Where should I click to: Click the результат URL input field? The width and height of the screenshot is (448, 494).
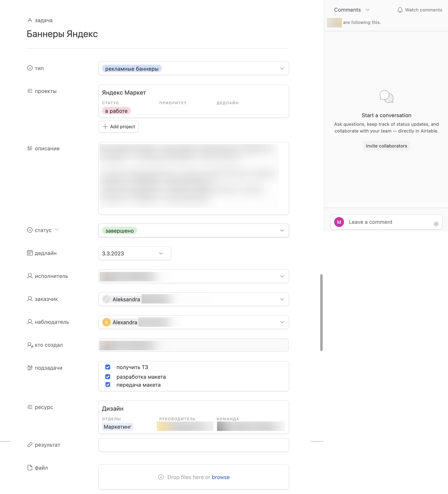coord(193,445)
